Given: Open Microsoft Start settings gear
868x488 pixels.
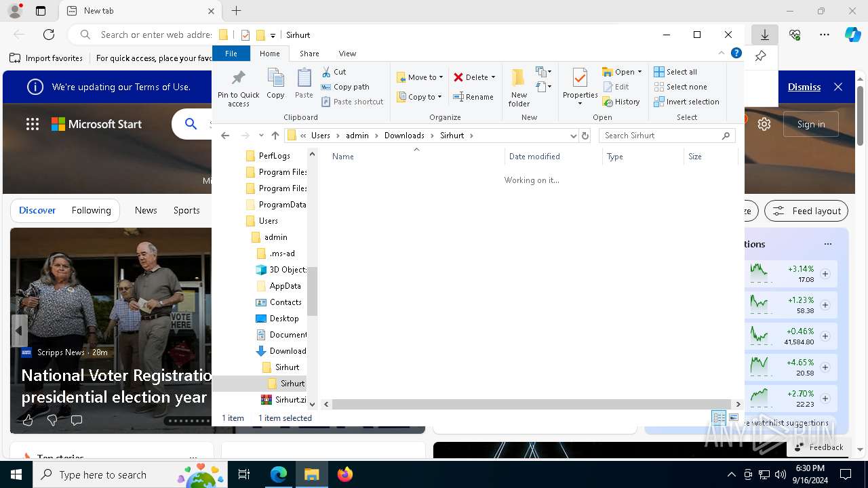Looking at the screenshot, I should [764, 124].
